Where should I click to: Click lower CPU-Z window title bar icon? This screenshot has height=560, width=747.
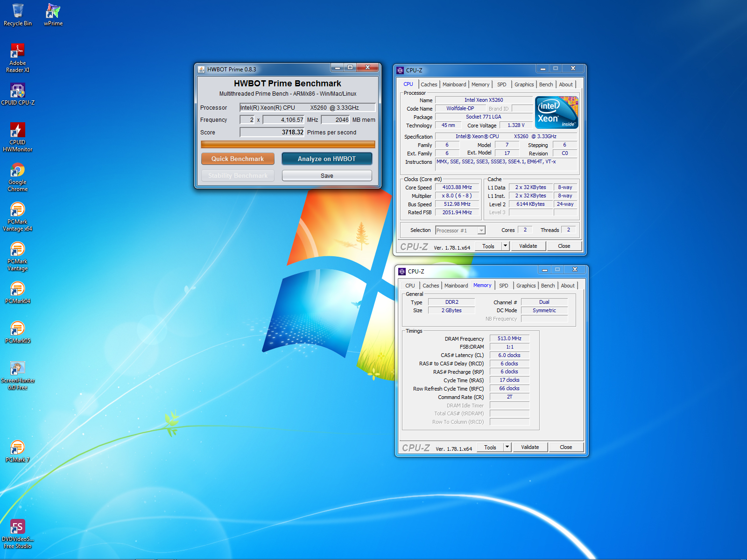pyautogui.click(x=402, y=272)
